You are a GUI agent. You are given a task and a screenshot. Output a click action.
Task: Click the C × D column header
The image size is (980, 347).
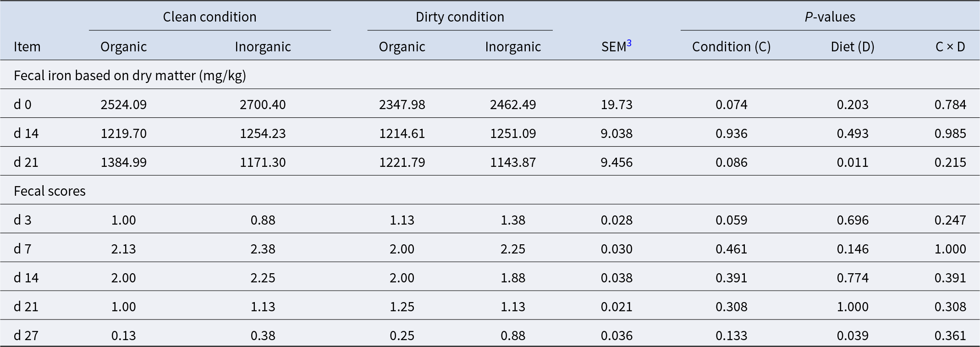point(950,47)
